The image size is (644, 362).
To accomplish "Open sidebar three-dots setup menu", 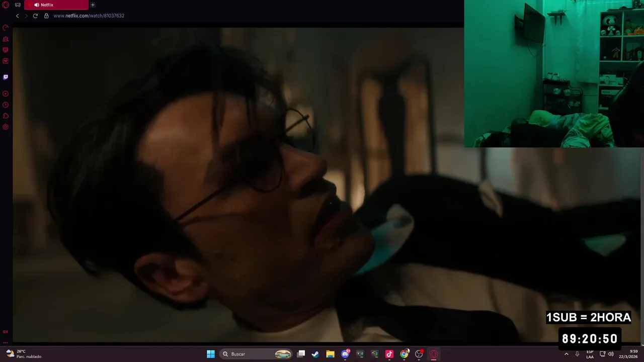I will (6, 342).
